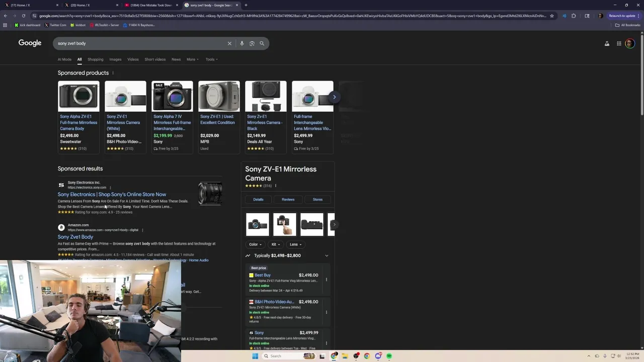Open Search Labs flask icon
The height and width of the screenshot is (362, 644).
(x=607, y=43)
